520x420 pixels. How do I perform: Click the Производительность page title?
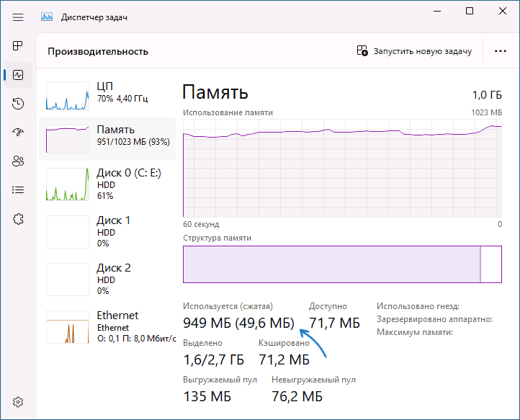click(98, 51)
